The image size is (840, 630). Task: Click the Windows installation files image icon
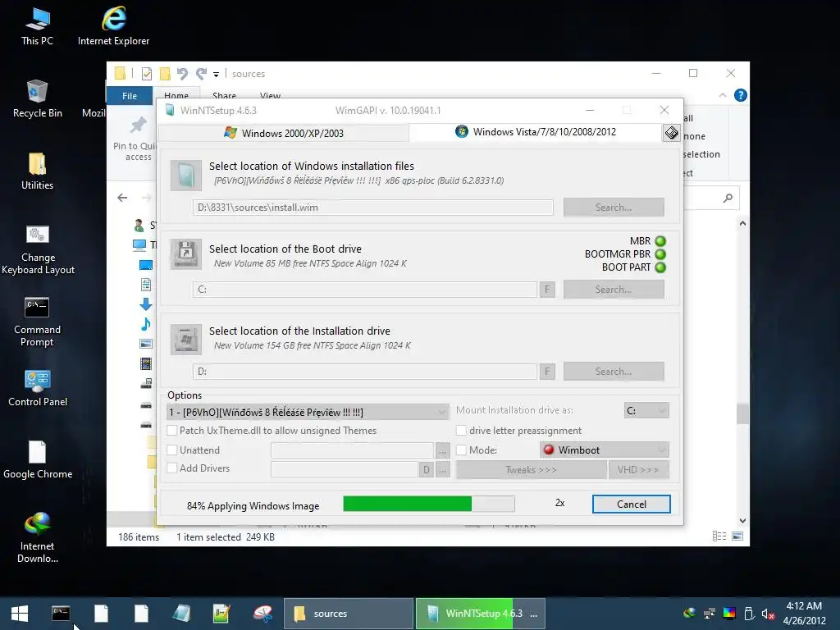[186, 176]
